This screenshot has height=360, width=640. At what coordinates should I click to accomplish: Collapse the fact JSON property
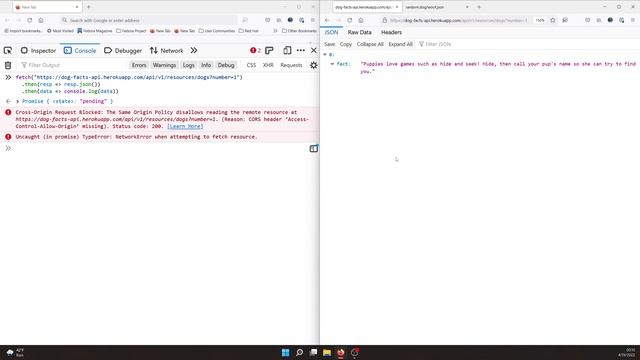[332, 64]
